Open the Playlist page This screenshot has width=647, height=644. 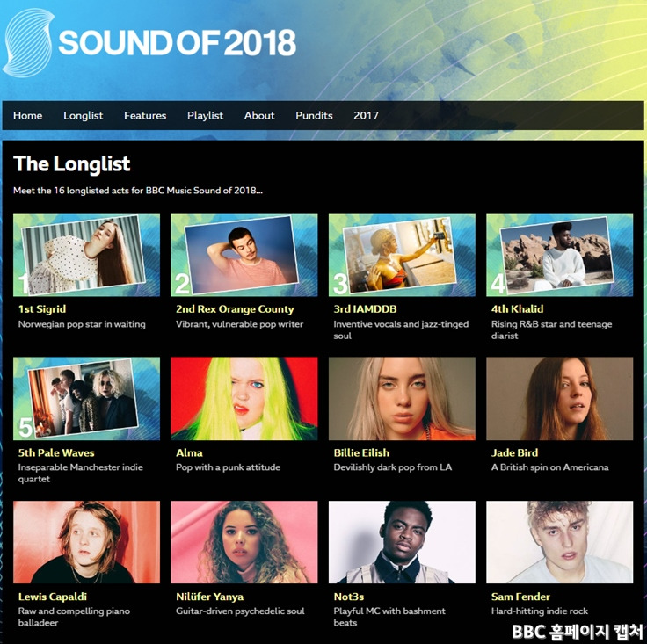(x=205, y=116)
